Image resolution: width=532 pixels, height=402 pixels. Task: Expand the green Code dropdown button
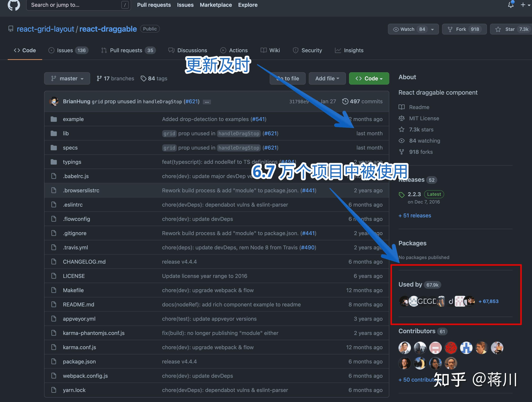click(x=369, y=78)
